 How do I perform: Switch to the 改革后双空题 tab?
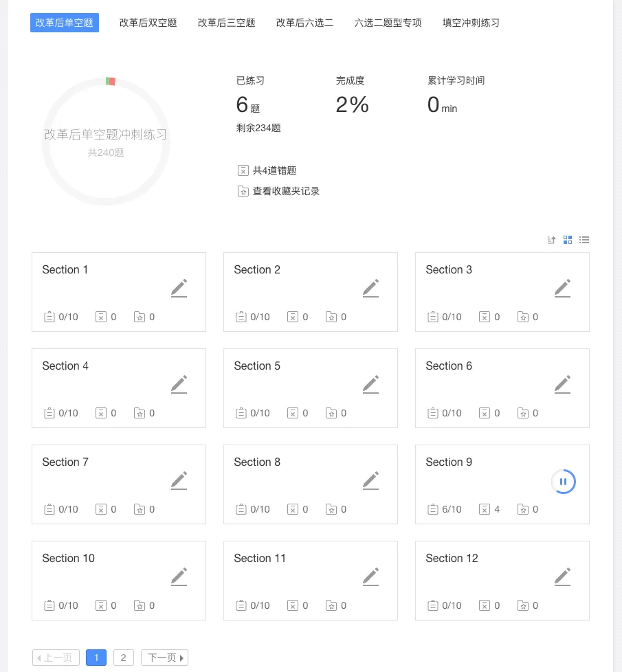[148, 23]
